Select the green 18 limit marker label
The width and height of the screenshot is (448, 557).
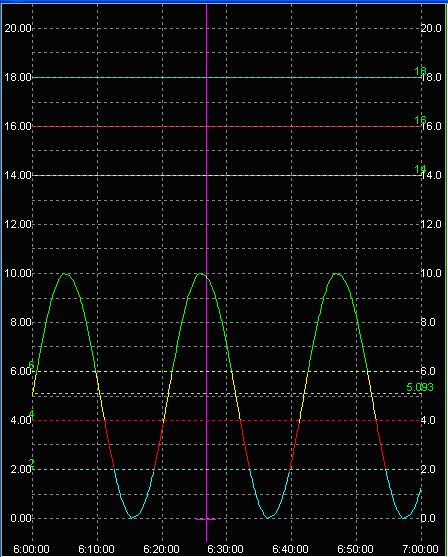(420, 71)
